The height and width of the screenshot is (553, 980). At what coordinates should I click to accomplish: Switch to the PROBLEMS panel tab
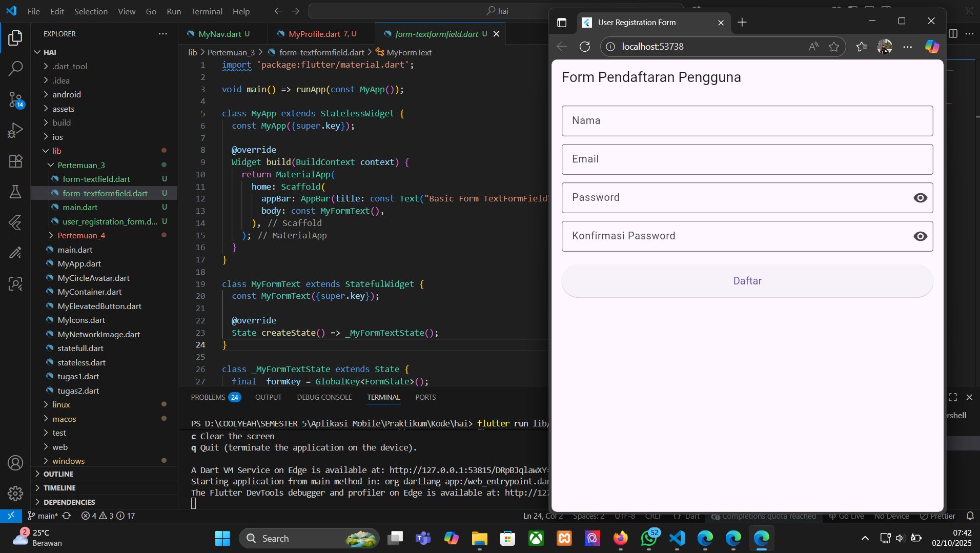tap(208, 397)
